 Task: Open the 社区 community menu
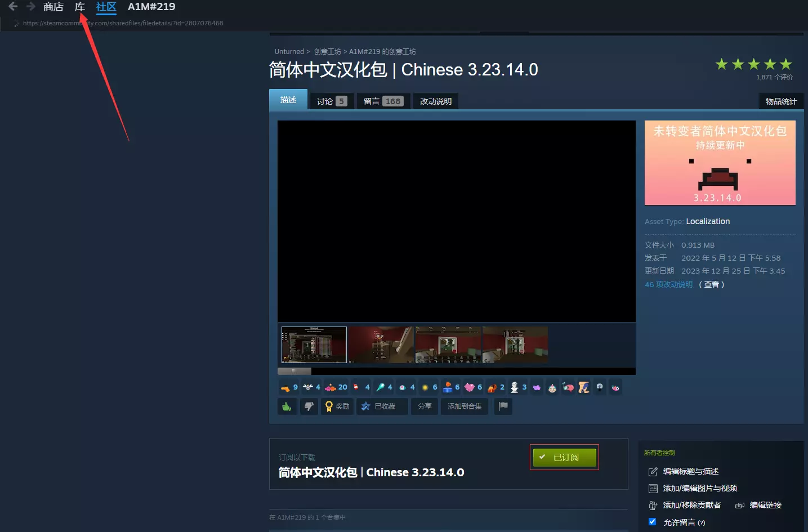[106, 7]
